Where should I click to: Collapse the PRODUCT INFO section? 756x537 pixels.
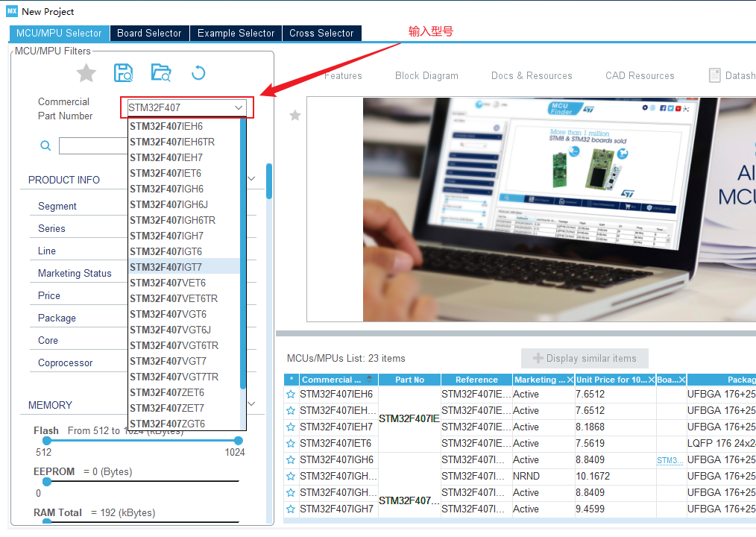click(251, 179)
